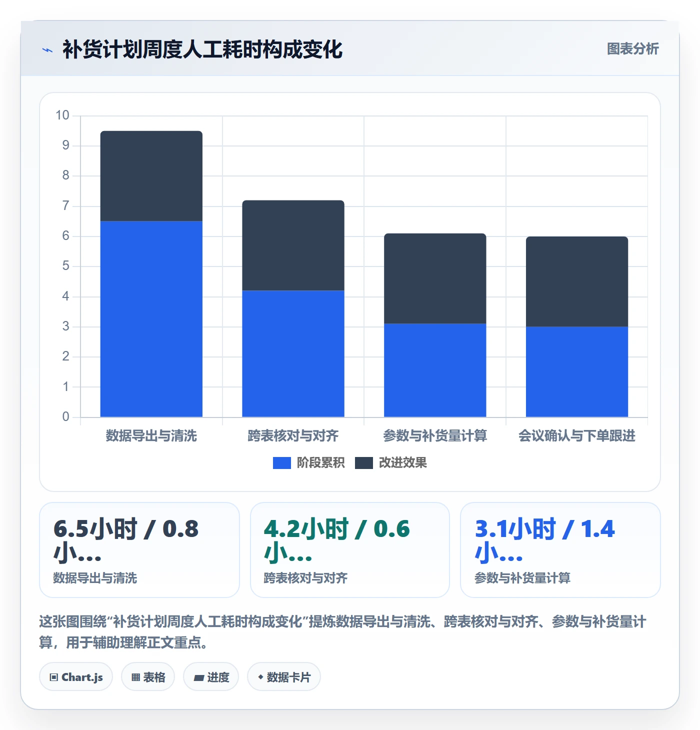Click the dark bar segment for 数据导出与清洗

coord(151,176)
